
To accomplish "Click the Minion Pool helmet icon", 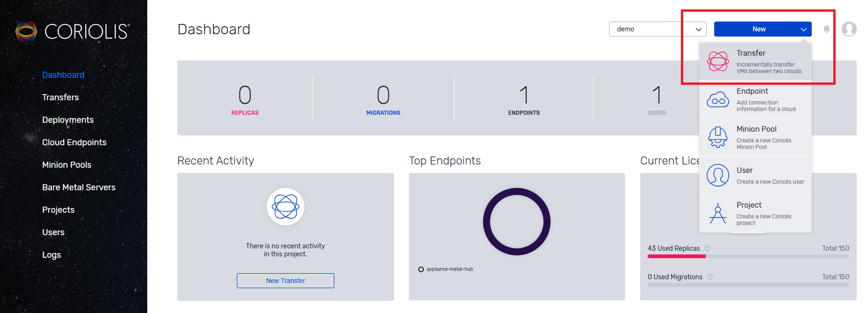I will tap(718, 137).
